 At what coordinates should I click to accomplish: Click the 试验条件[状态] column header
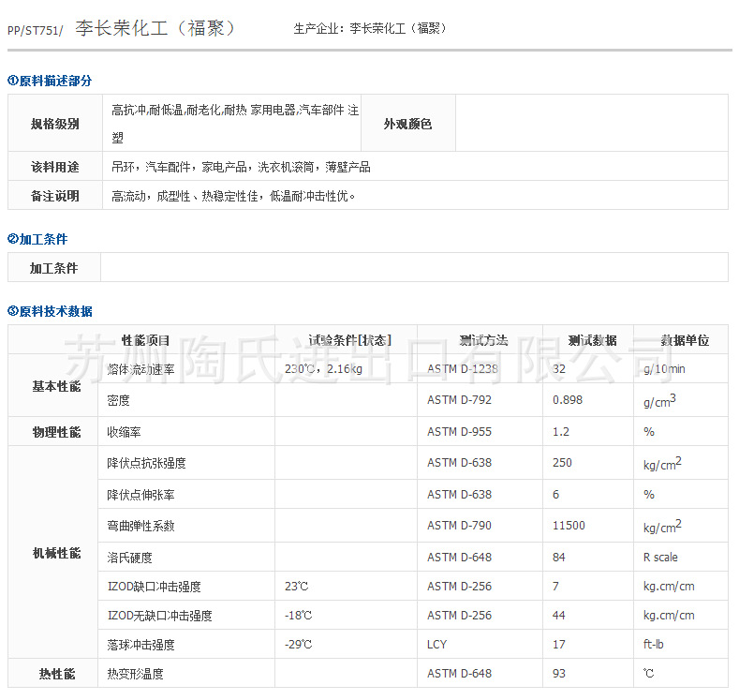tap(350, 340)
